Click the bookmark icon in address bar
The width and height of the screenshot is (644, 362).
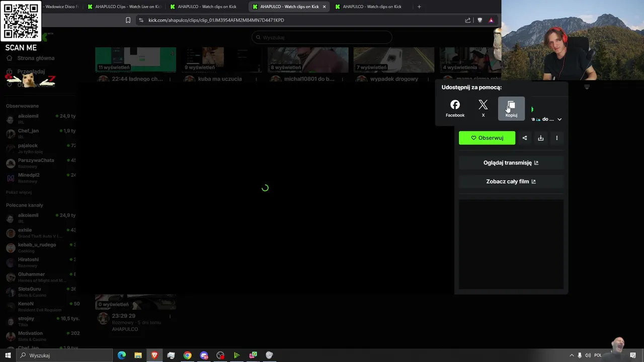pyautogui.click(x=128, y=20)
